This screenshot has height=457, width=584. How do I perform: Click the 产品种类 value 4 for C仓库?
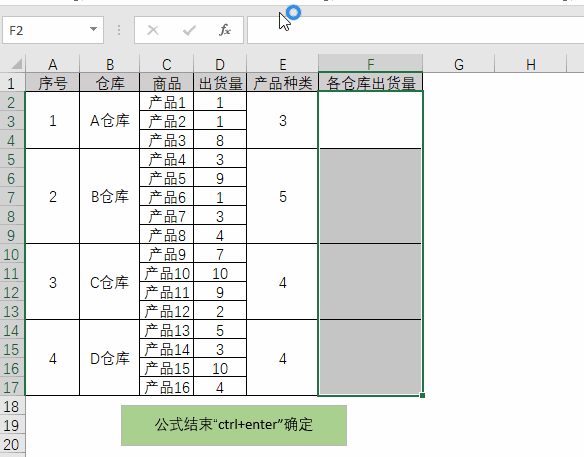pyautogui.click(x=283, y=282)
